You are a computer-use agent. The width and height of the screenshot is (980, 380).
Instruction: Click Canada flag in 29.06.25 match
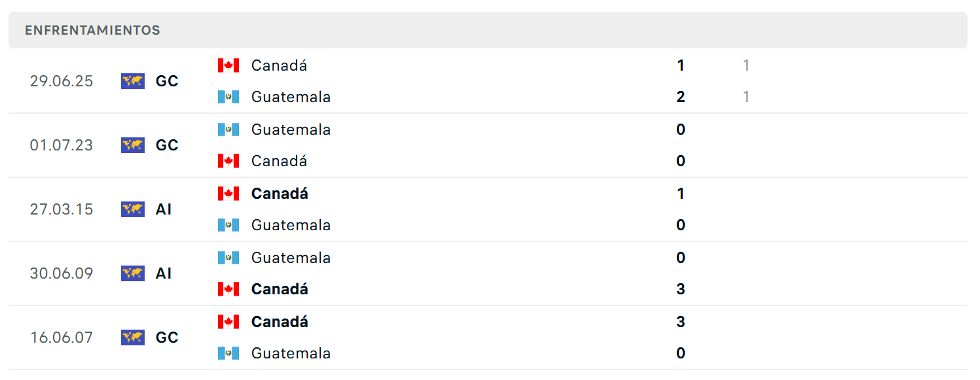228,65
